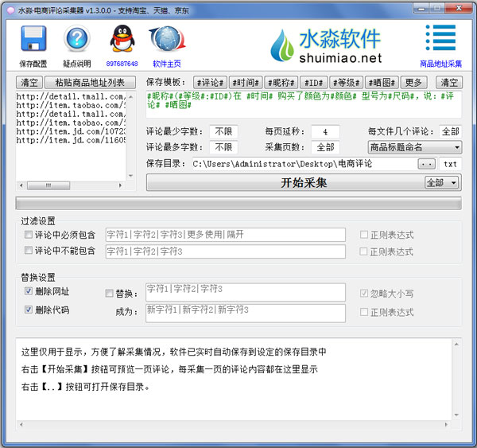Click the URL list horizontal scrollbar

(72, 187)
